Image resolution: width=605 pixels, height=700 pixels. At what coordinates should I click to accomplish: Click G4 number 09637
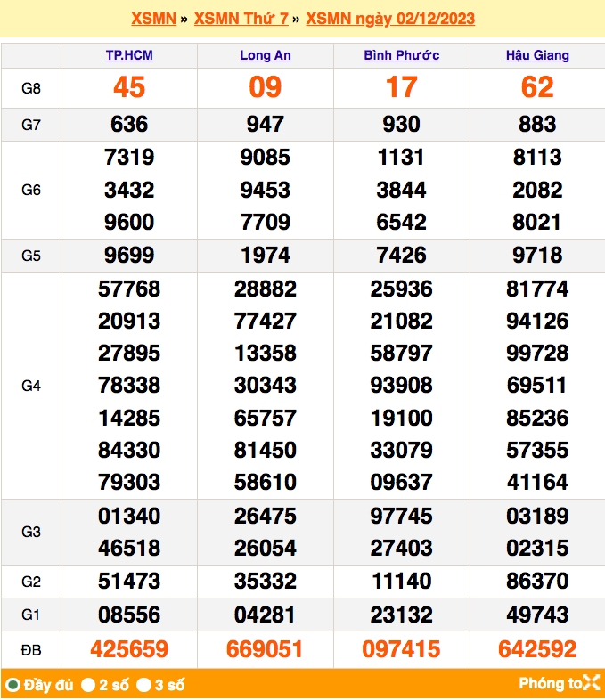click(401, 482)
